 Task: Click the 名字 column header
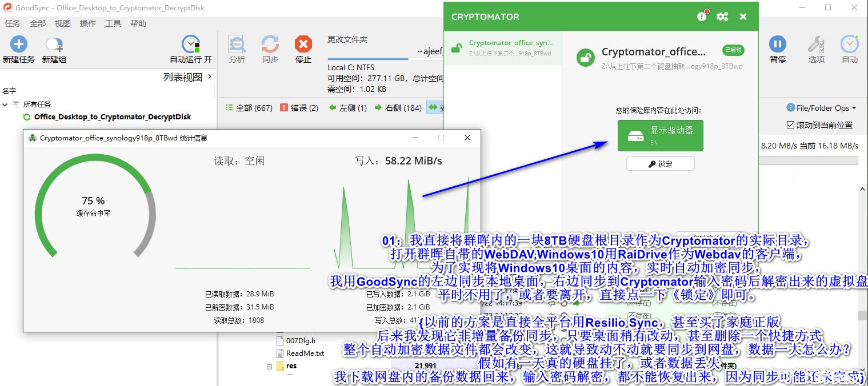click(9, 91)
